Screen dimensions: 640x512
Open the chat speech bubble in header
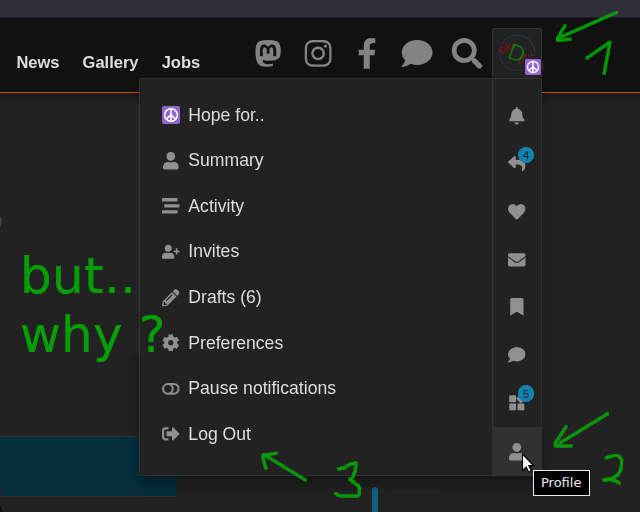pyautogui.click(x=416, y=53)
